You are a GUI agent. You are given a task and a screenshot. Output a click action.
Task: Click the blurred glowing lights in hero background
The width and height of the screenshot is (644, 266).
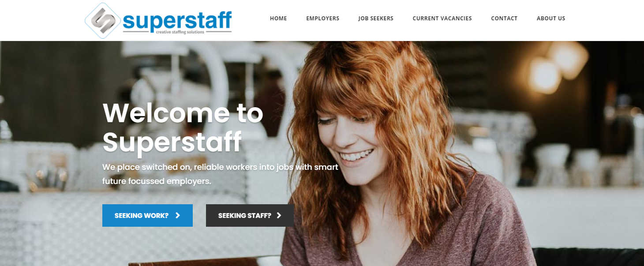click(x=551, y=66)
